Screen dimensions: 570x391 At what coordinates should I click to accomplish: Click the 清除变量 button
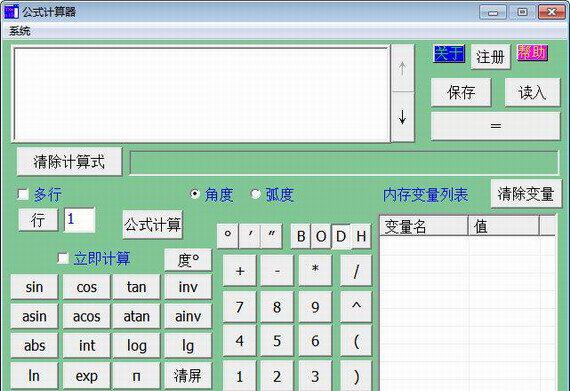point(526,194)
